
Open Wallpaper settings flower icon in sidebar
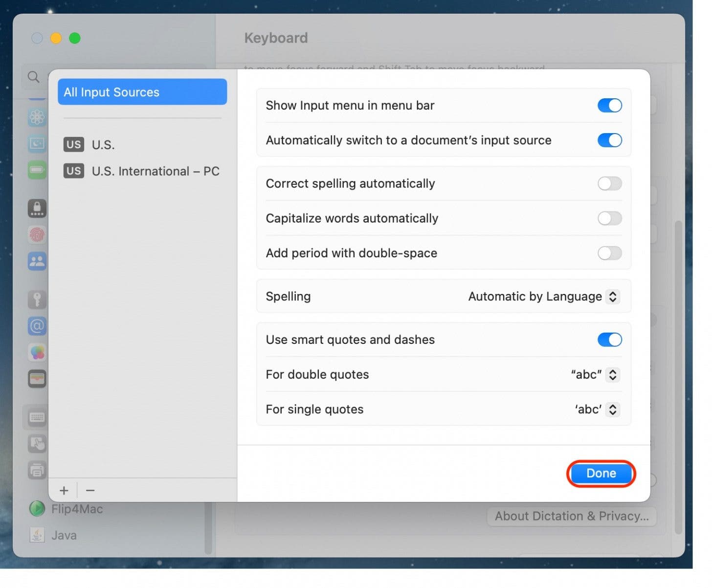(x=37, y=117)
